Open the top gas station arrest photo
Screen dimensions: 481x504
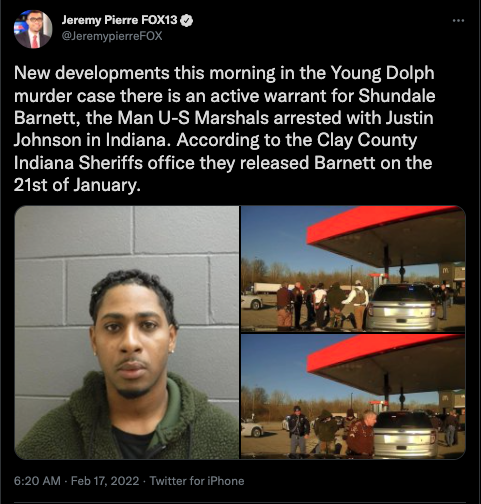coord(353,269)
